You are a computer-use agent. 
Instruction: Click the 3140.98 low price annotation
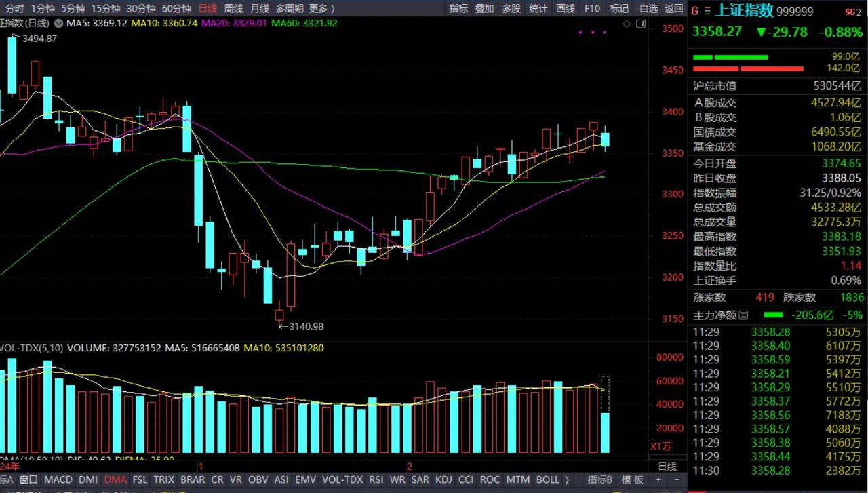(x=306, y=326)
